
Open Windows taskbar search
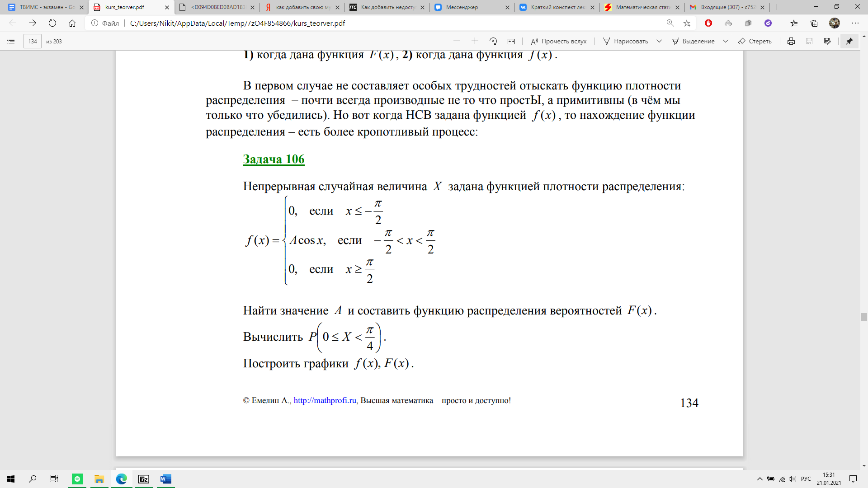(33, 479)
